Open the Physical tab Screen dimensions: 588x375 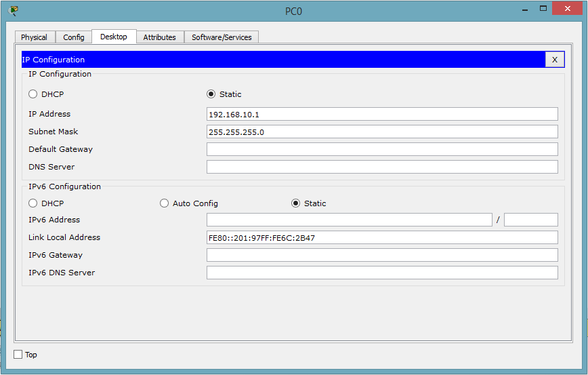point(34,37)
